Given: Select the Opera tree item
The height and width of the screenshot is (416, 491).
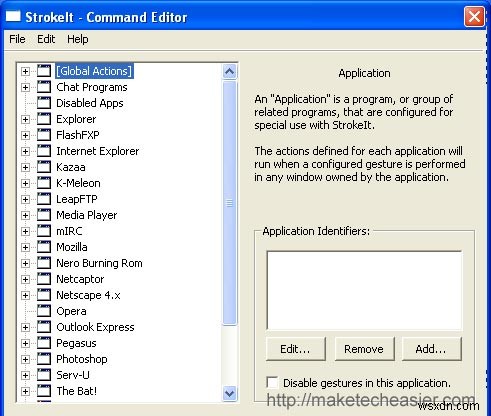Looking at the screenshot, I should pos(71,311).
